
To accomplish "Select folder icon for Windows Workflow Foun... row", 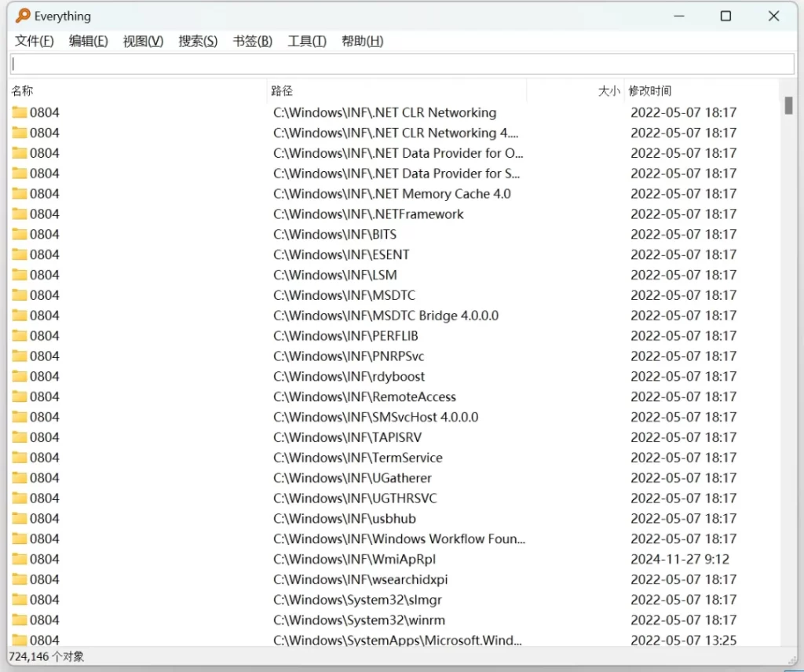I will (x=20, y=539).
